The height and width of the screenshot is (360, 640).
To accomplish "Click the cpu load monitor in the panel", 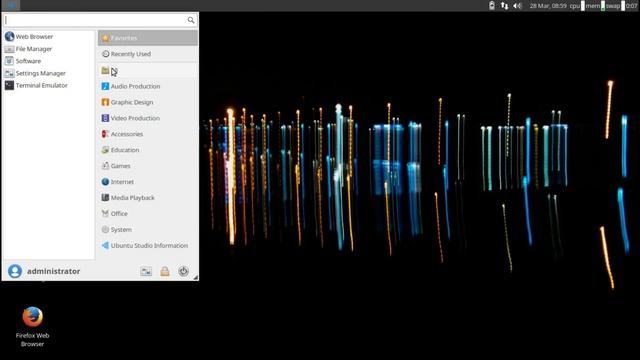I will [577, 6].
